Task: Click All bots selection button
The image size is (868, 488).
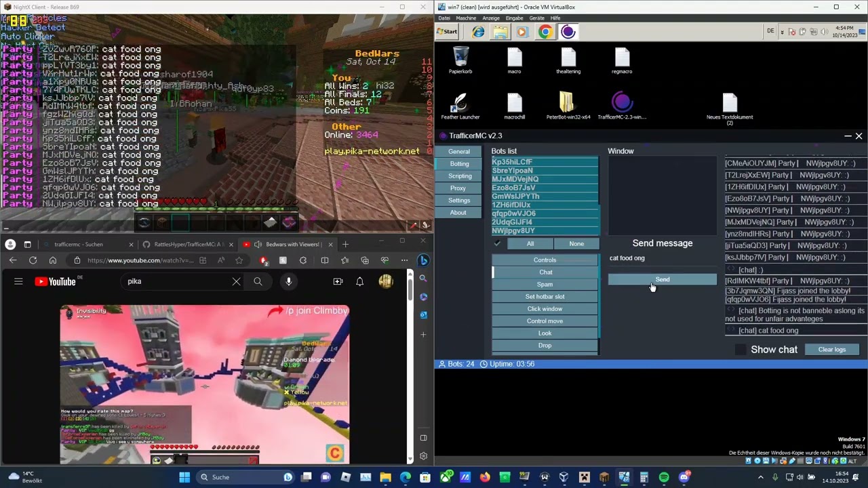Action: [x=530, y=243]
